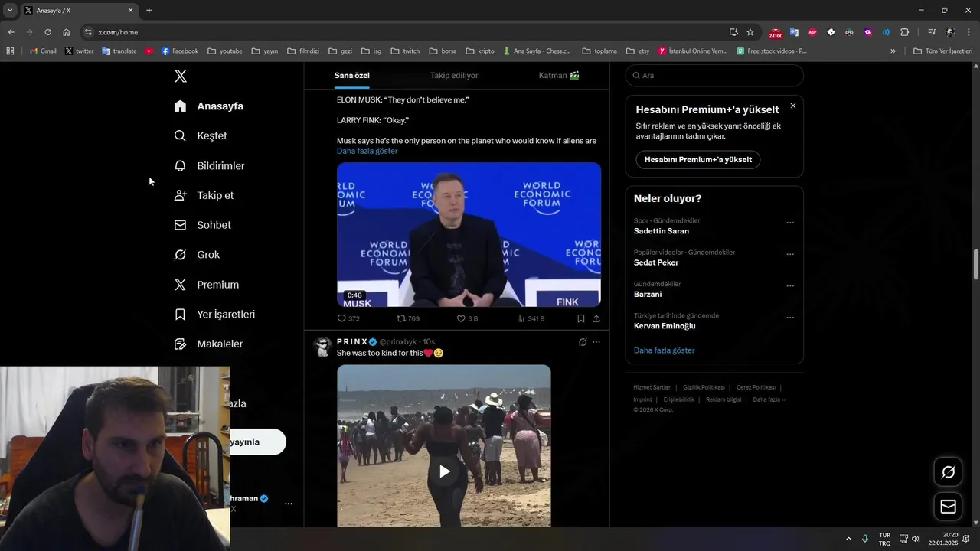Open options for Barzani trend
This screenshot has width=980, height=551.
click(x=790, y=286)
